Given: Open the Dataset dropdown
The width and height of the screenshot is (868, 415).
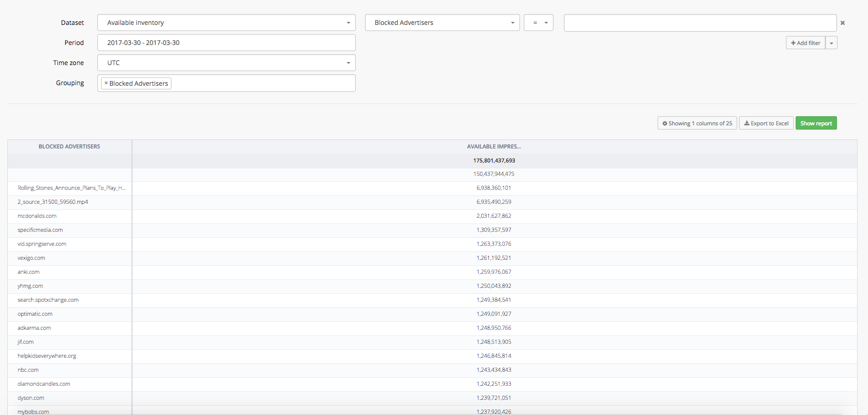Looking at the screenshot, I should tap(226, 23).
